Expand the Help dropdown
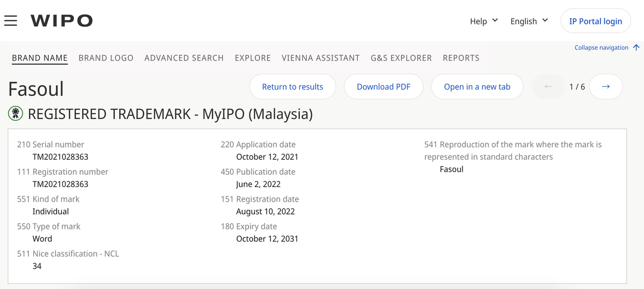This screenshot has height=289, width=644. pos(484,21)
